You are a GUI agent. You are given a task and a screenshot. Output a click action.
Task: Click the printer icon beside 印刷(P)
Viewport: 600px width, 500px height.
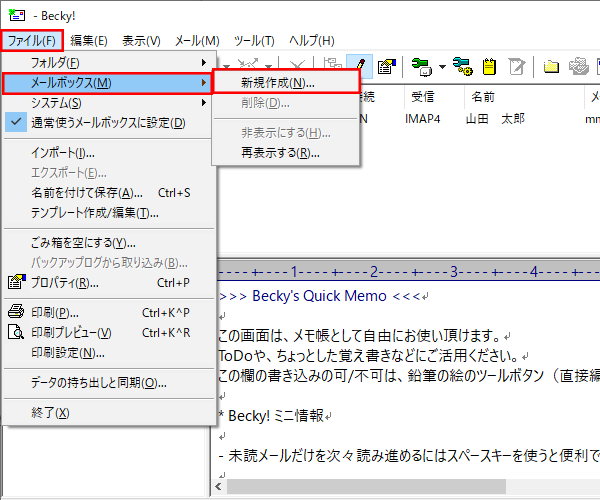[16, 311]
